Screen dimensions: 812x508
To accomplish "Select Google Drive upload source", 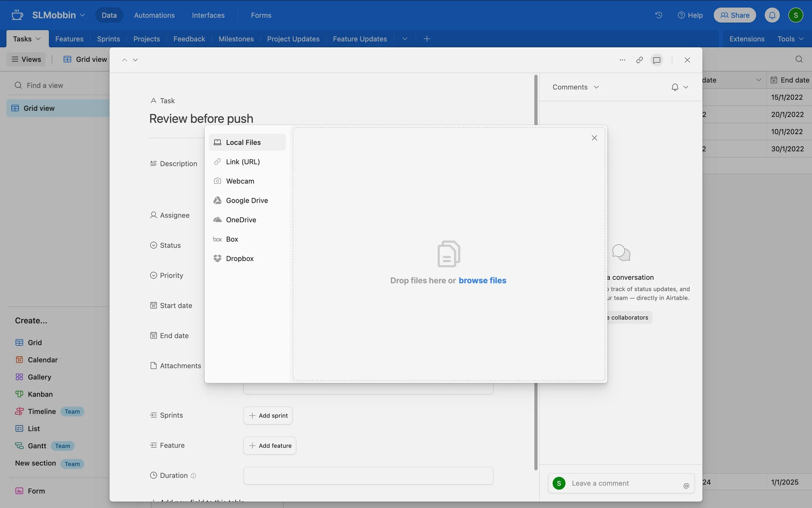I will pos(247,200).
